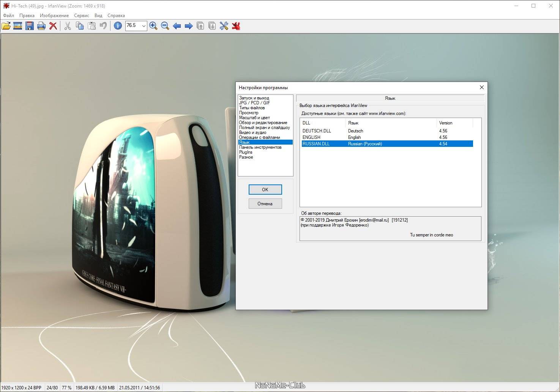Click the Print icon in toolbar

click(41, 26)
